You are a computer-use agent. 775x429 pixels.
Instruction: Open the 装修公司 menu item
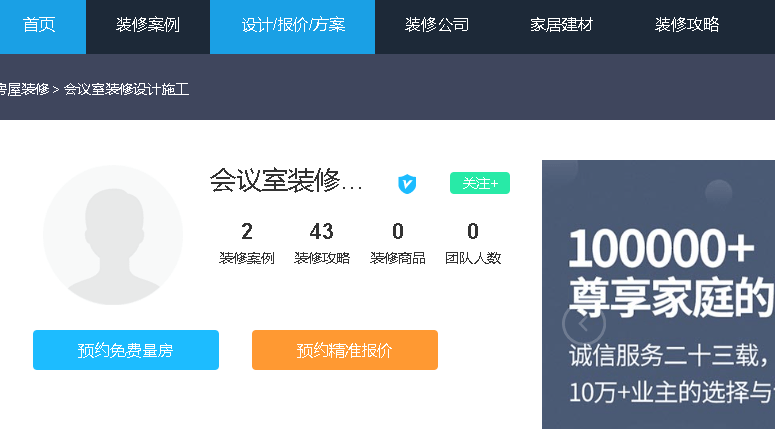pyautogui.click(x=436, y=25)
